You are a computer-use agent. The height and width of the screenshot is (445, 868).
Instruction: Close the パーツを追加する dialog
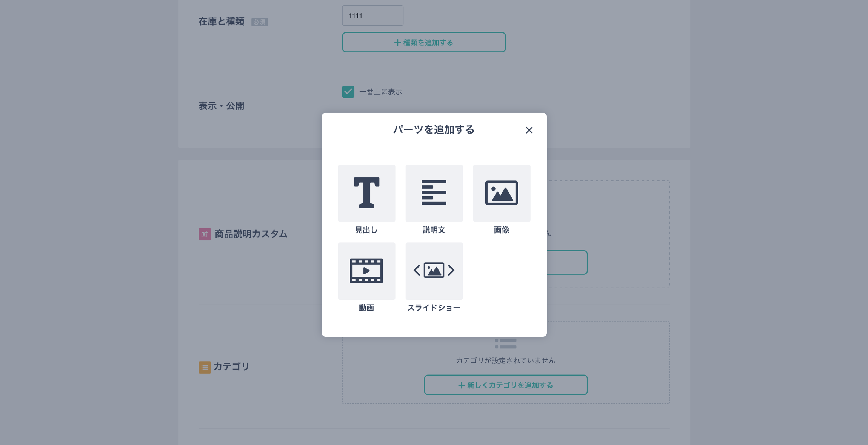click(529, 130)
